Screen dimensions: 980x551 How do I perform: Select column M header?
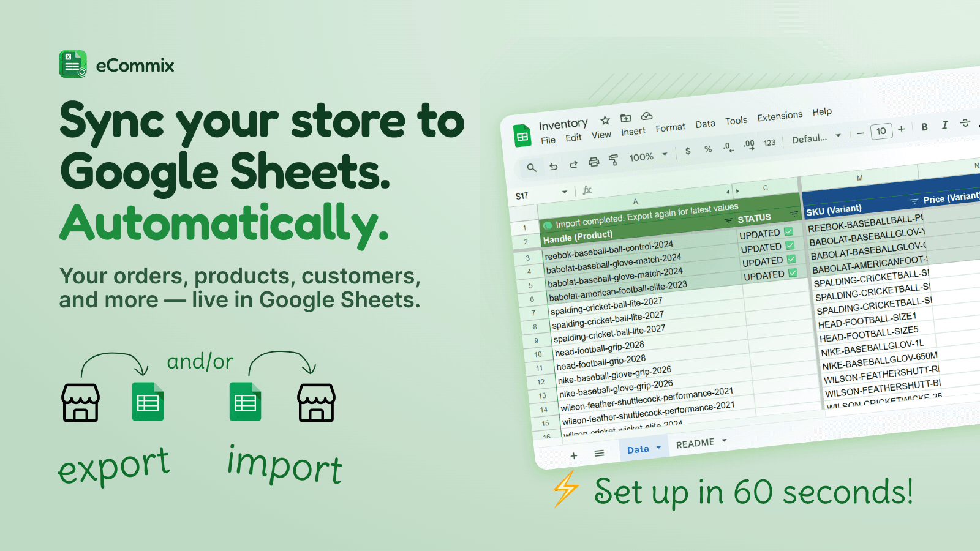(859, 178)
